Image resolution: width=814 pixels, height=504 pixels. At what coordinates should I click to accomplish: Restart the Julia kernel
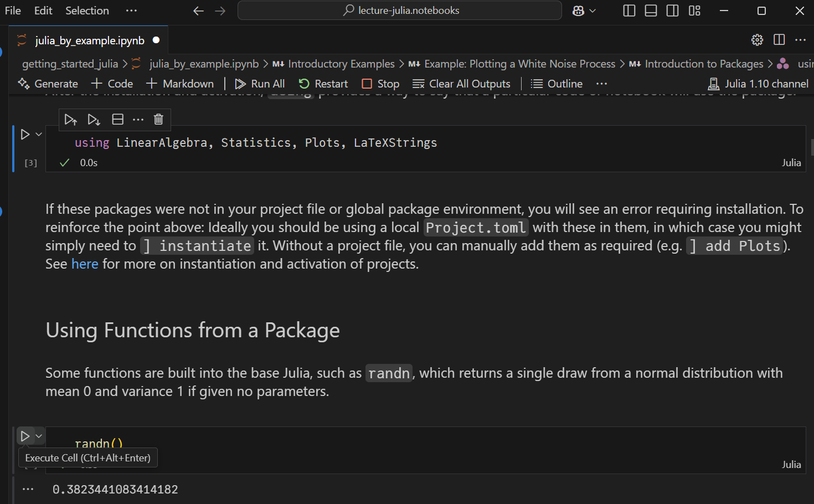(x=323, y=84)
